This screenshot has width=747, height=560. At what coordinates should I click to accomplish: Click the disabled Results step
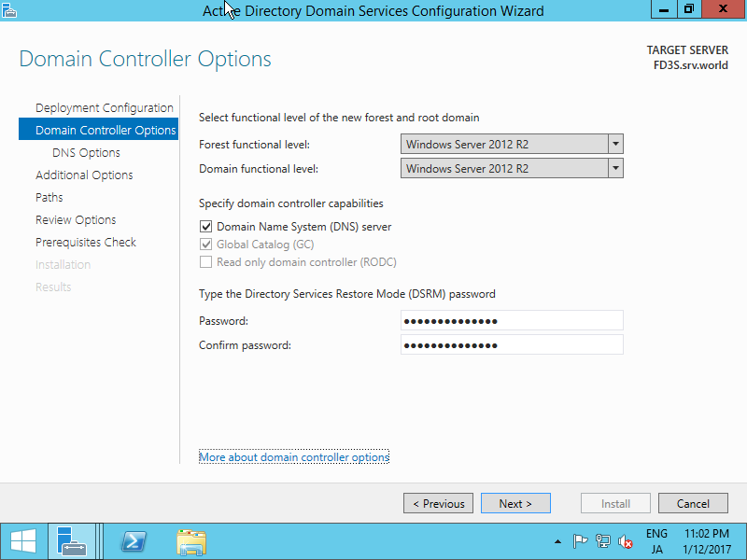point(53,287)
